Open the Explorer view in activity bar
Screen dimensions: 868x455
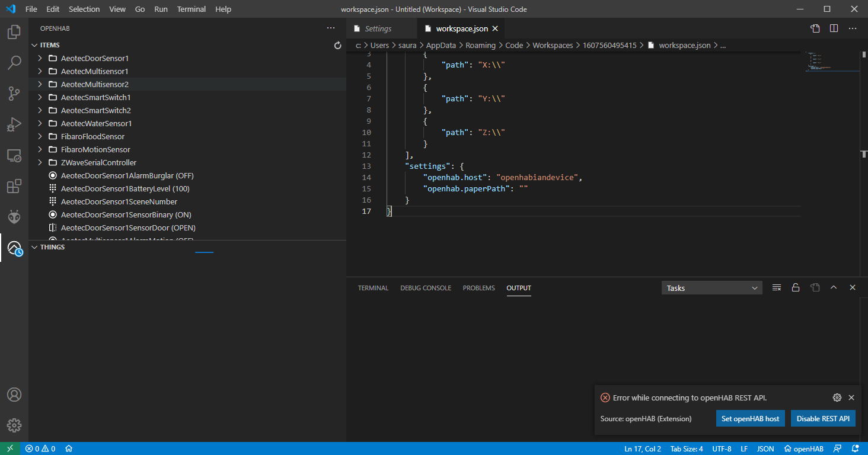14,31
